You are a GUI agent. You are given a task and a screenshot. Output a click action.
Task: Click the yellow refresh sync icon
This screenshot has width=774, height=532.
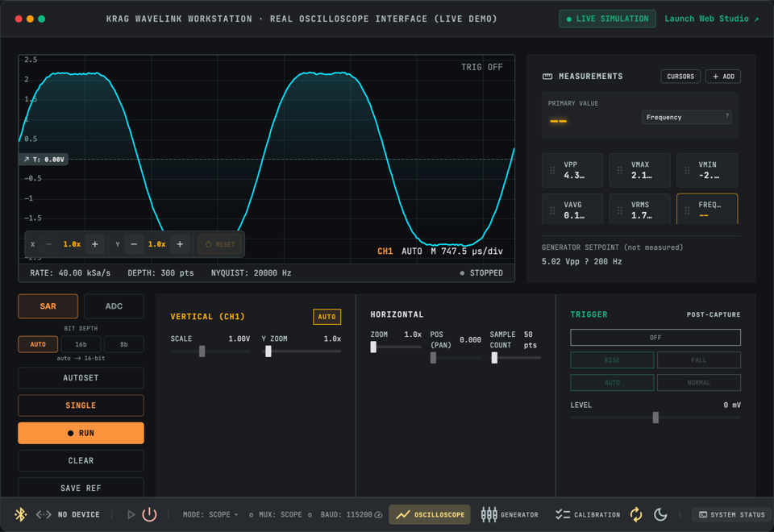coord(636,514)
